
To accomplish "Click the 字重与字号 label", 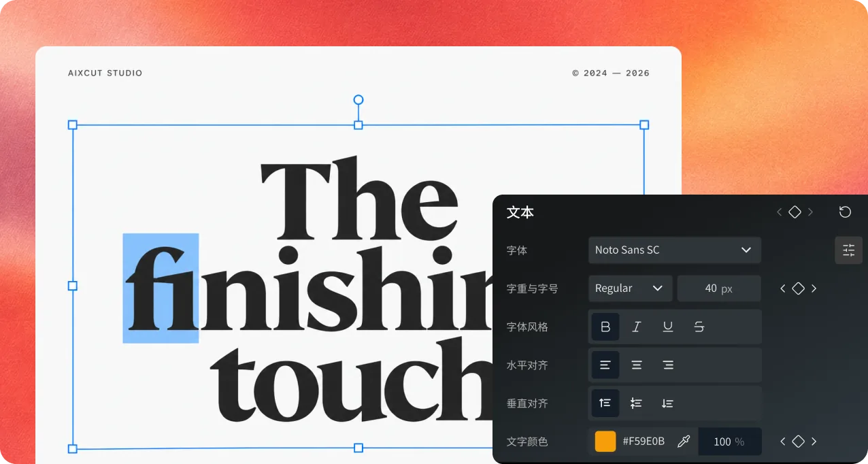I will [533, 288].
